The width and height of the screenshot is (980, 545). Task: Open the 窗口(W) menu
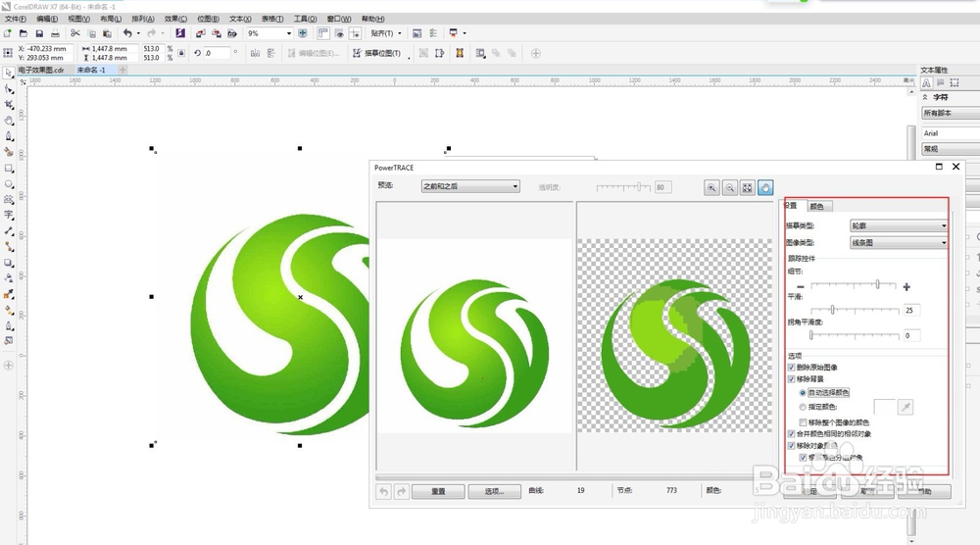(338, 19)
